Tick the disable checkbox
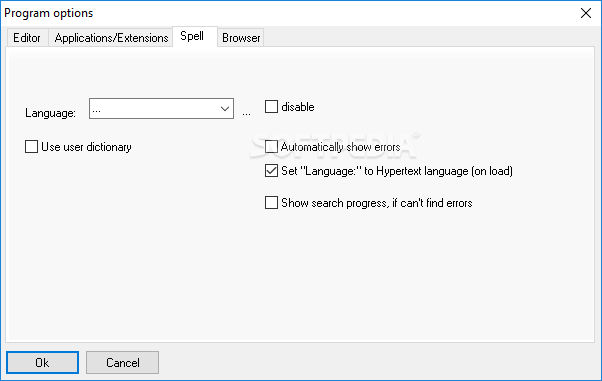This screenshot has width=602, height=381. [x=271, y=107]
